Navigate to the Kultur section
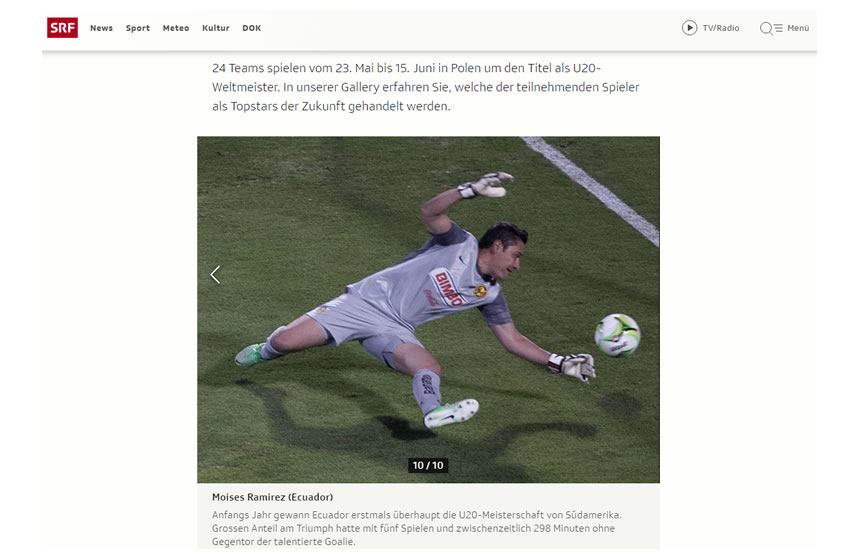This screenshot has height=560, width=850. 216,28
